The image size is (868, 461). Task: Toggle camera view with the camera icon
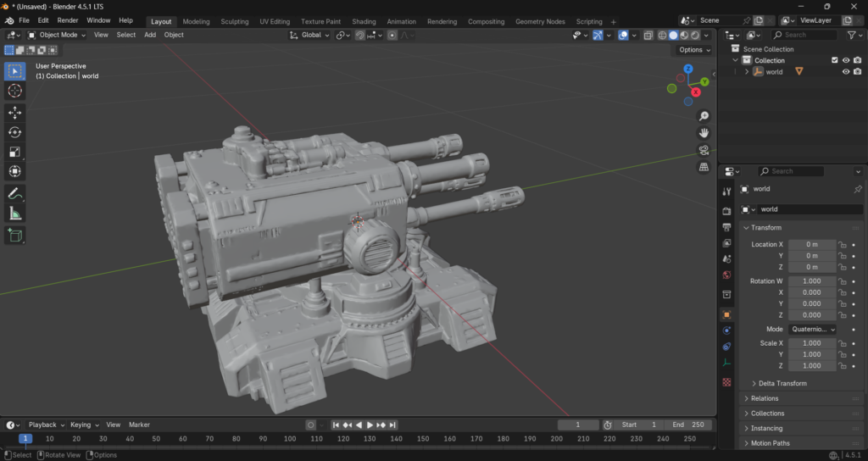[x=704, y=150]
